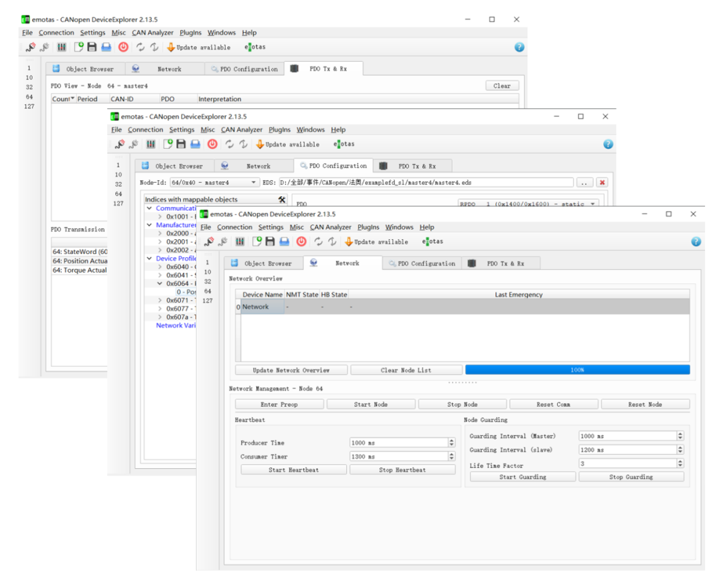Click connect icon in front Network window
Screen dimensions: 723x588
coord(209,241)
